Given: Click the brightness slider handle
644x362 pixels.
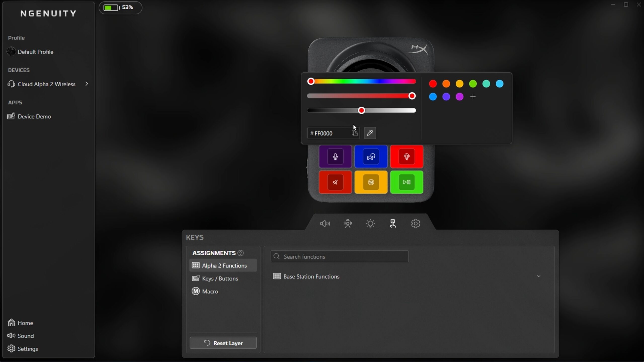Looking at the screenshot, I should (x=361, y=110).
